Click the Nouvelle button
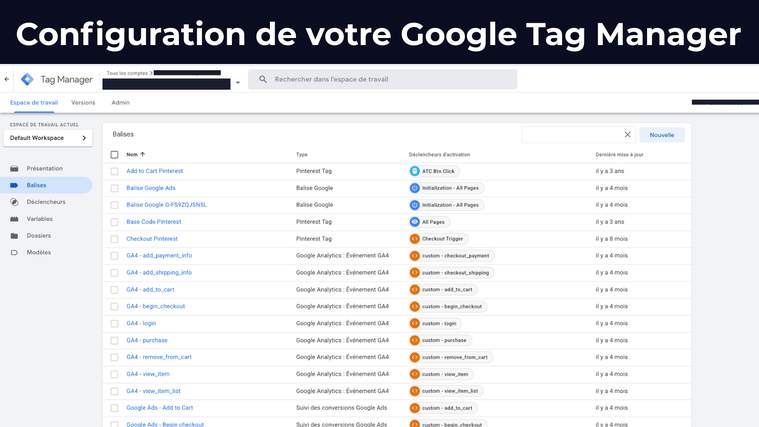The width and height of the screenshot is (759, 427). click(662, 134)
